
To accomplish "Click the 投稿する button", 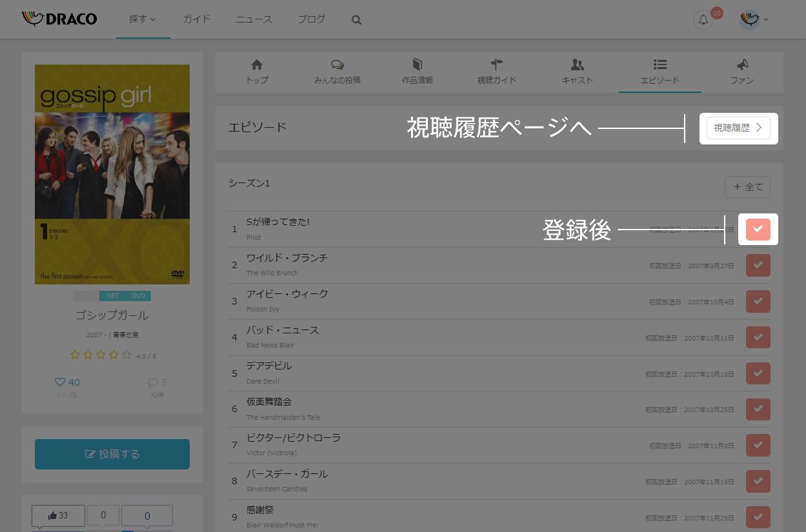I will pyautogui.click(x=112, y=454).
